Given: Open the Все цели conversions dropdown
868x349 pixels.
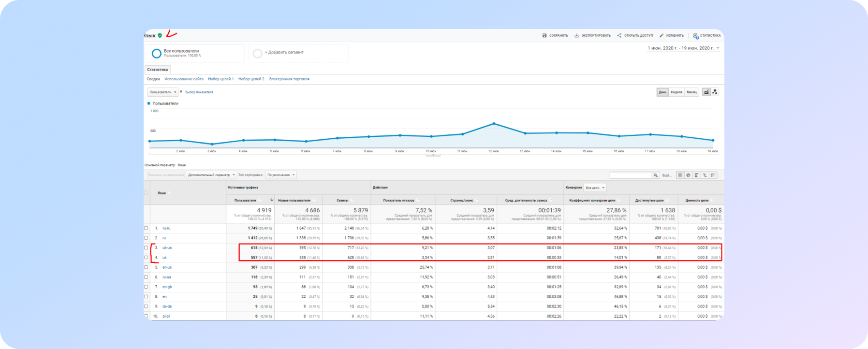Looking at the screenshot, I should click(595, 188).
